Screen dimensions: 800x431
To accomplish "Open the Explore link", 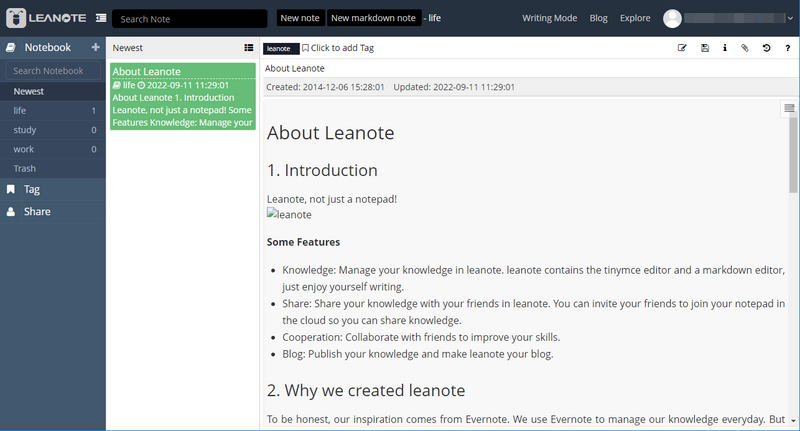I will [x=635, y=18].
